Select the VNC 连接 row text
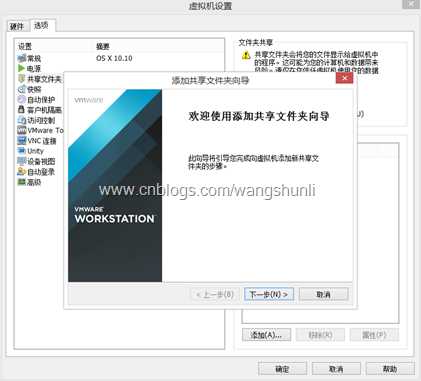The image size is (421, 381). (x=42, y=141)
